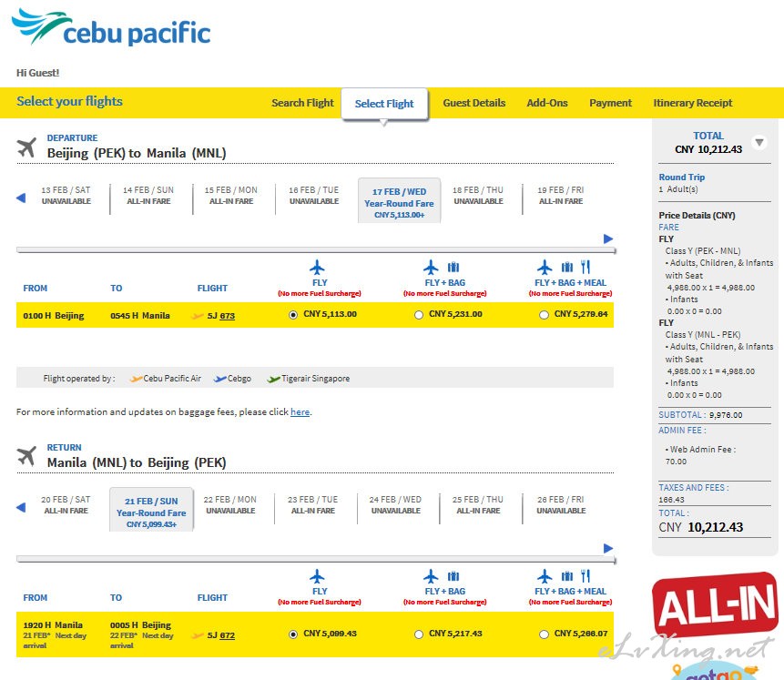The image size is (784, 680).
Task: Choose 16 FEB / TUE unavailable date
Action: click(x=314, y=196)
